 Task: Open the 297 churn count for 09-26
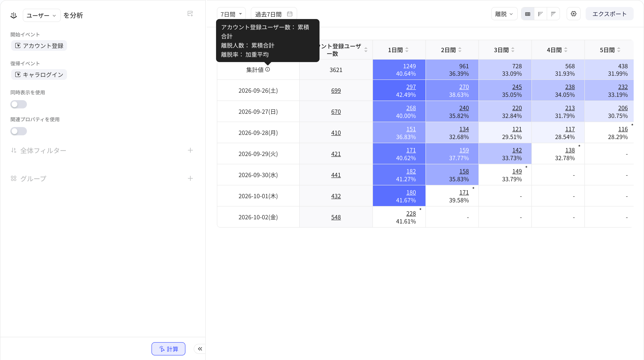(411, 87)
